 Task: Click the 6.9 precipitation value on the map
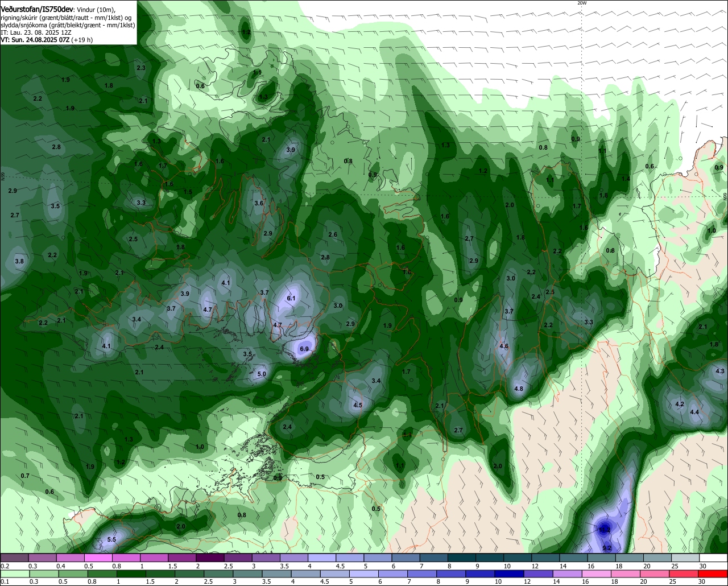click(304, 349)
